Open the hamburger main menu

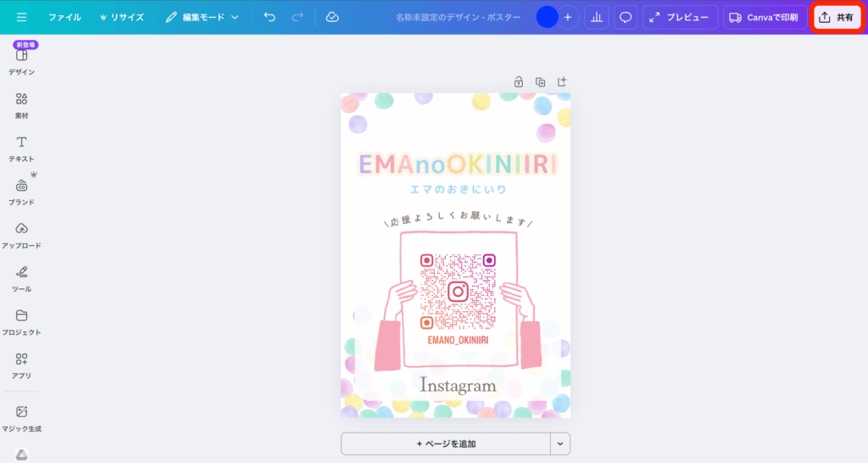21,17
